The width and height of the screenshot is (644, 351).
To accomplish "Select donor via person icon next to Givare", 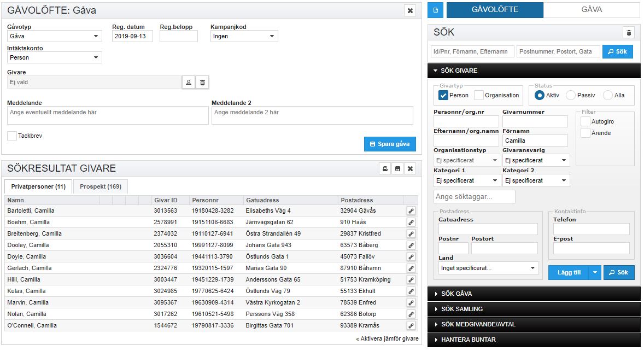I will point(189,83).
